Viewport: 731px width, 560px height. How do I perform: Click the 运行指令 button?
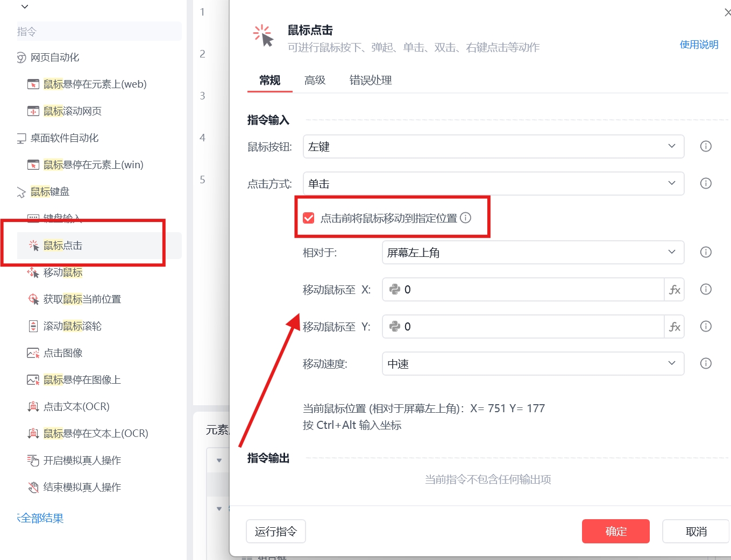tap(275, 532)
